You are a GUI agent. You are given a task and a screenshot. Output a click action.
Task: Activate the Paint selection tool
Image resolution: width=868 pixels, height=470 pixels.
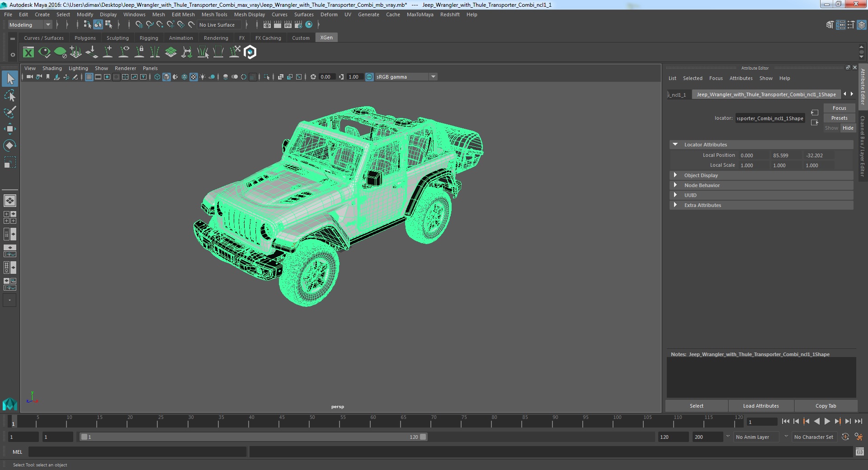(10, 112)
